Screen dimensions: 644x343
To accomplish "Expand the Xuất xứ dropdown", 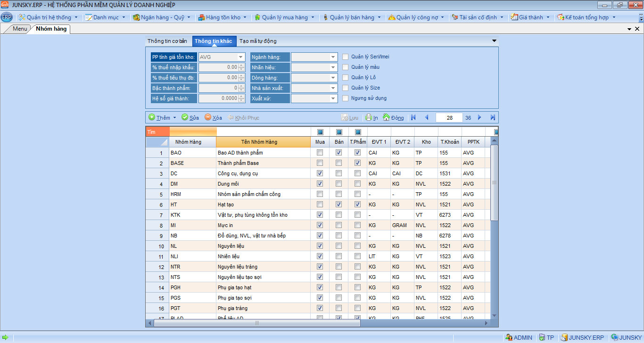I will (333, 98).
